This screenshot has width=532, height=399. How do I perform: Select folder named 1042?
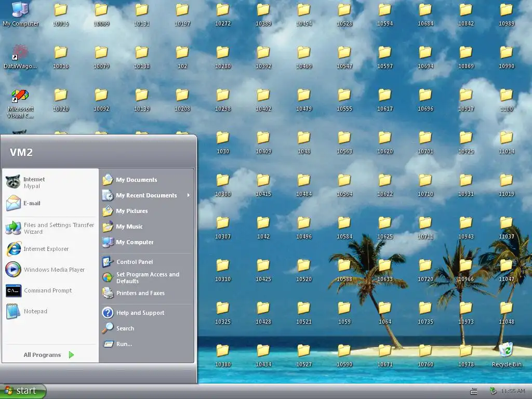[x=263, y=228]
